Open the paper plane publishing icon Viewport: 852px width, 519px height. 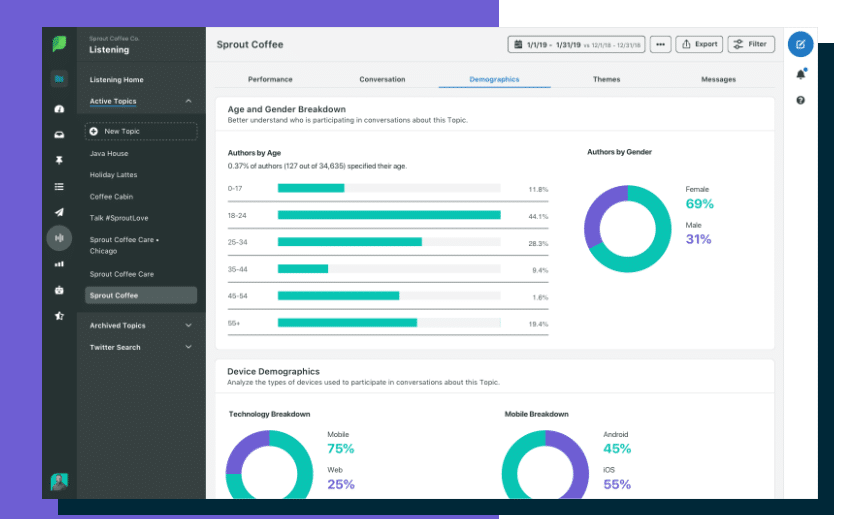[x=59, y=212]
